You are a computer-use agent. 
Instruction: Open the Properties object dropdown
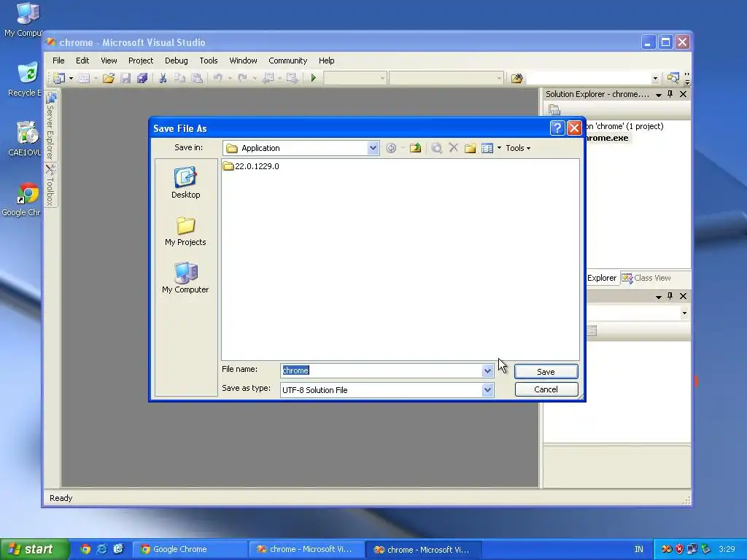(684, 313)
